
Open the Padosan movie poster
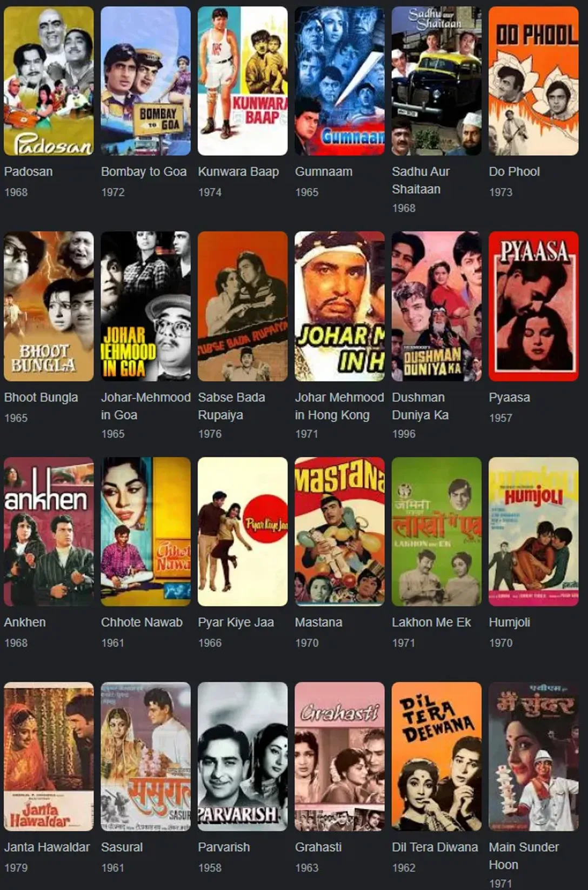(49, 81)
